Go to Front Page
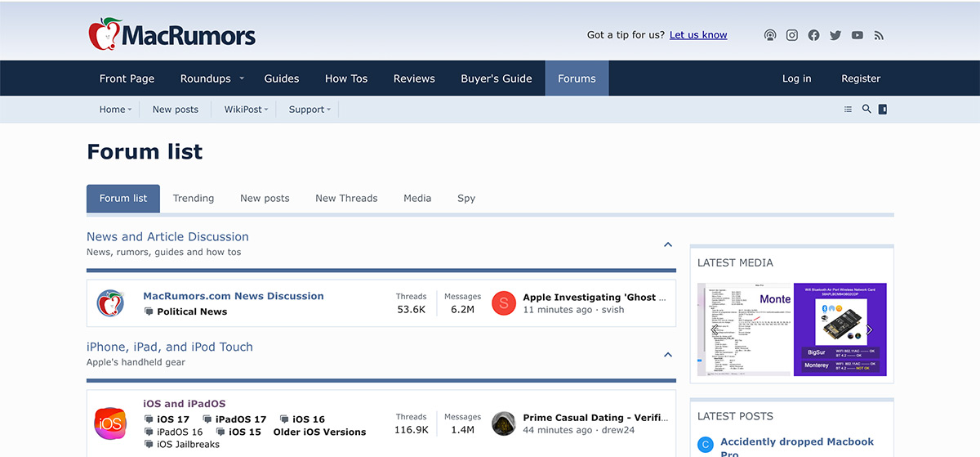The width and height of the screenshot is (980, 457). pos(127,78)
